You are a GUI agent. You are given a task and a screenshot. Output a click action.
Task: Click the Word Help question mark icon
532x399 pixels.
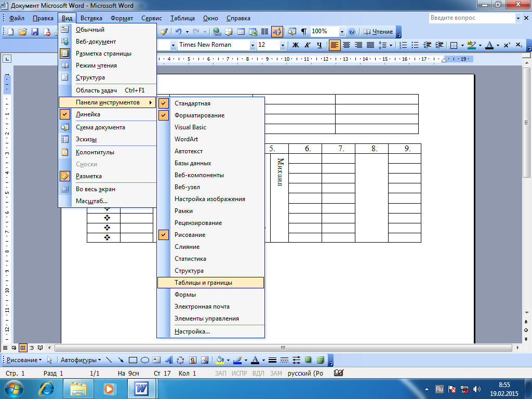click(x=352, y=32)
